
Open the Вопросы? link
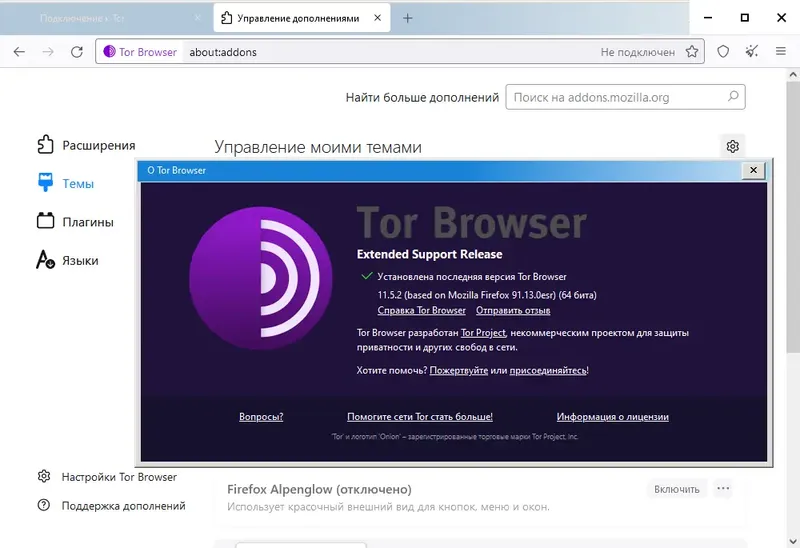point(261,417)
